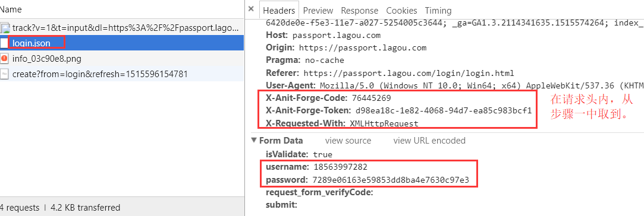Click the username value 18563997282
644x216 pixels.
(341, 167)
